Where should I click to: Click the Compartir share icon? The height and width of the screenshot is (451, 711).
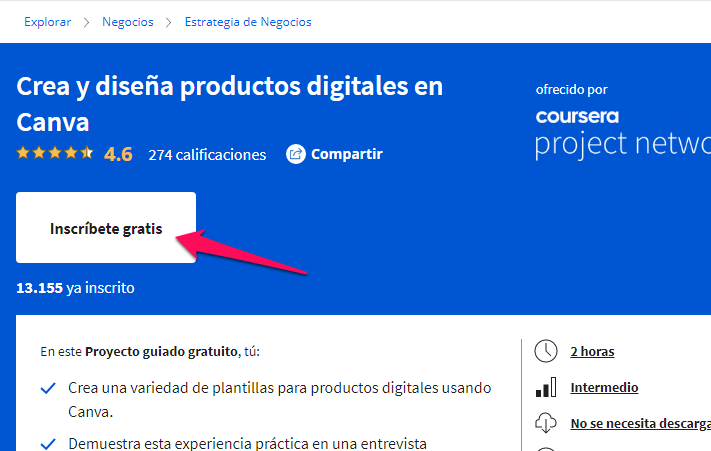[296, 154]
